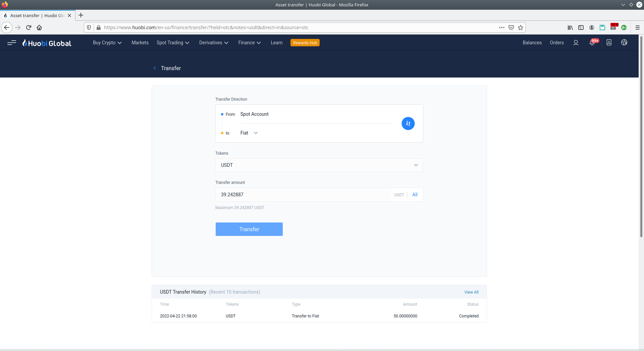
Task: Click the Transfer to Fiat history entry
Action: coord(305,316)
